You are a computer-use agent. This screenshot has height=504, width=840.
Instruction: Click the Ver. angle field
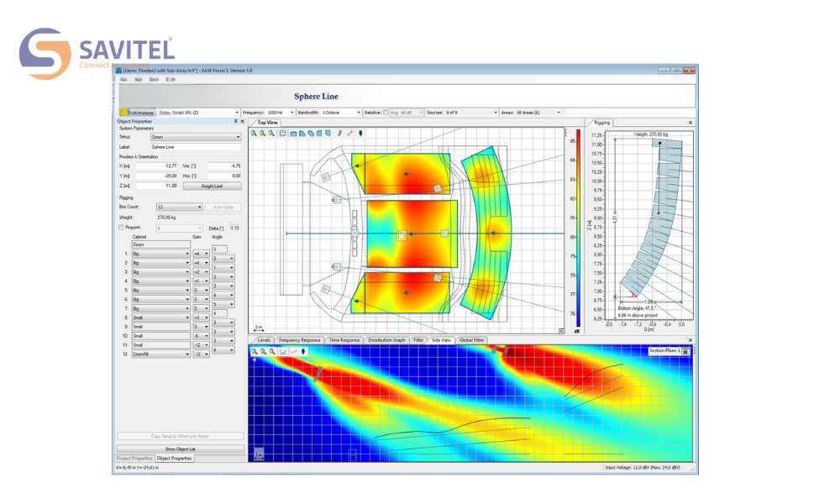tap(224, 166)
